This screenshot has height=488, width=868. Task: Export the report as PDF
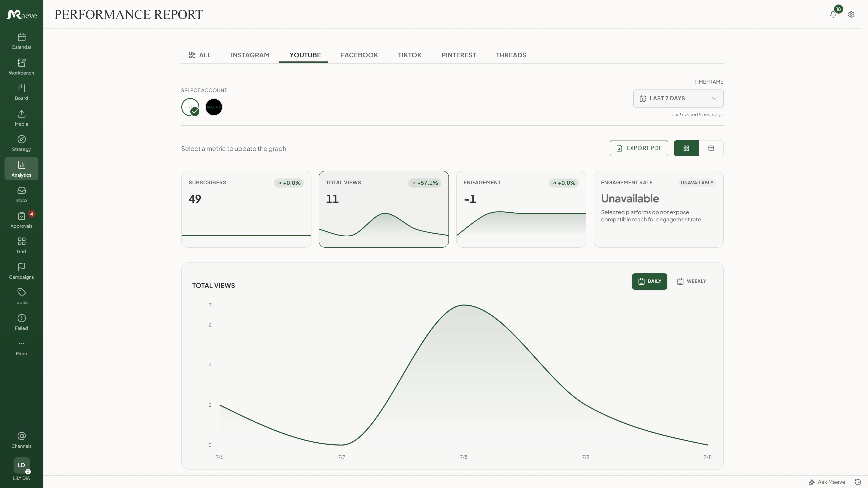tap(639, 148)
